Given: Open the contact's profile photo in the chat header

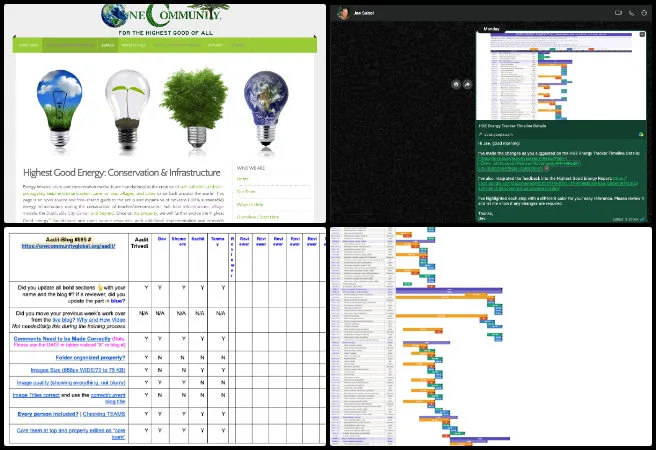Looking at the screenshot, I should point(343,13).
